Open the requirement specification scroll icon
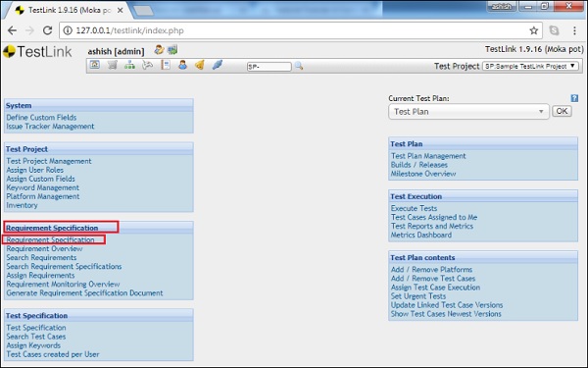Screen dimensions: 588x368 112,65
